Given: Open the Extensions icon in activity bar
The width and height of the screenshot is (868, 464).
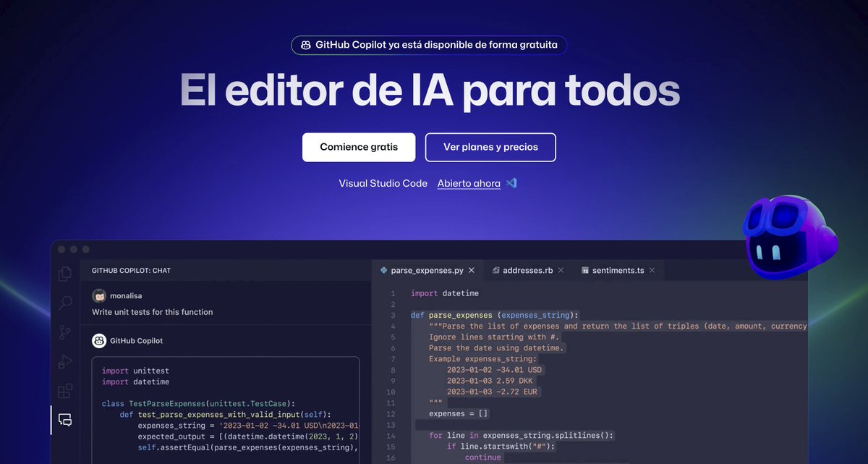Looking at the screenshot, I should [x=65, y=391].
